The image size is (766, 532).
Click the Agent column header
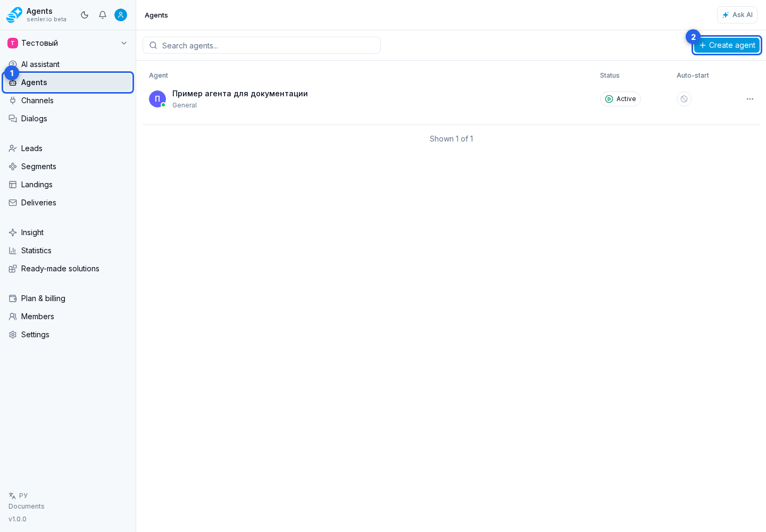(x=159, y=76)
